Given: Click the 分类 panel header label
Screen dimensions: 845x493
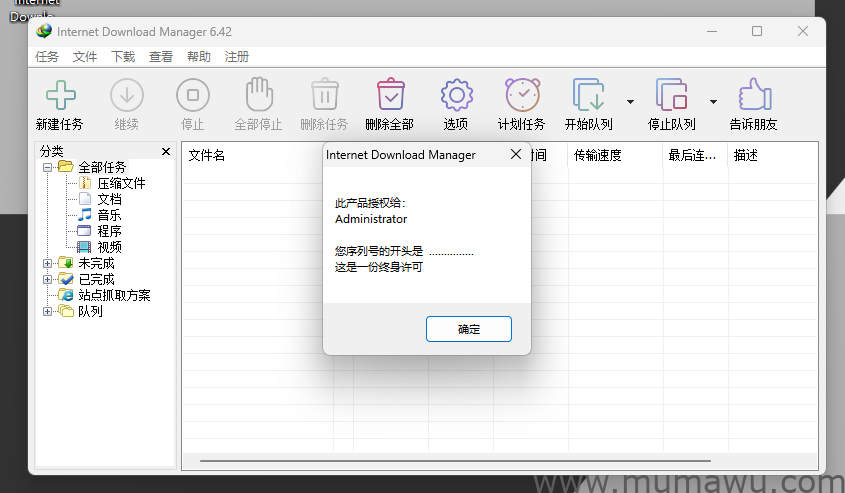Looking at the screenshot, I should [x=51, y=151].
